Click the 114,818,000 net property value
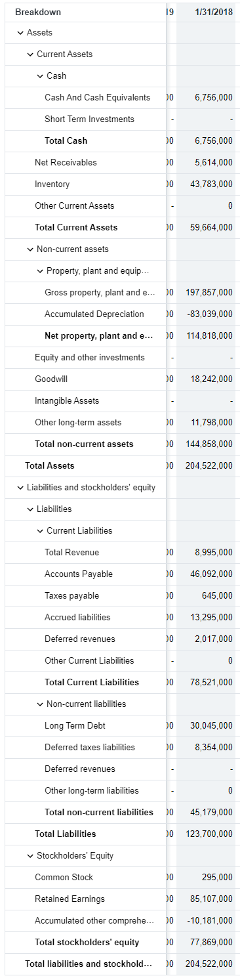The height and width of the screenshot is (980, 240). pos(209,335)
